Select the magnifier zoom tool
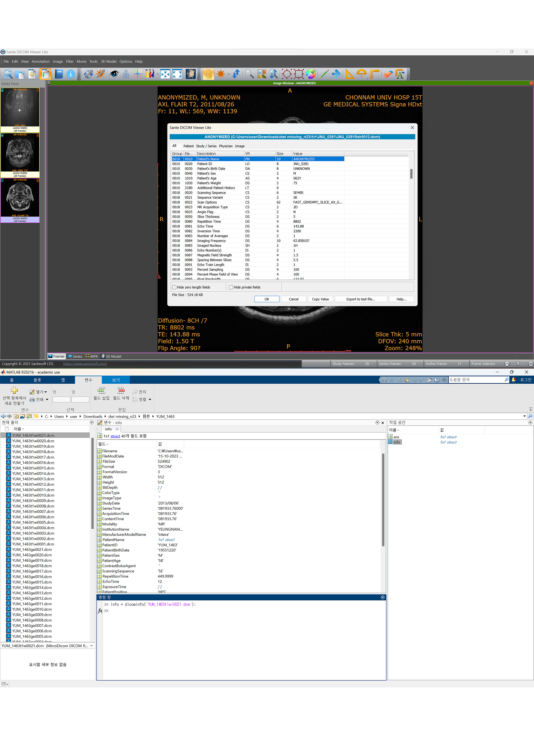The height and width of the screenshot is (756, 534). pos(249,74)
